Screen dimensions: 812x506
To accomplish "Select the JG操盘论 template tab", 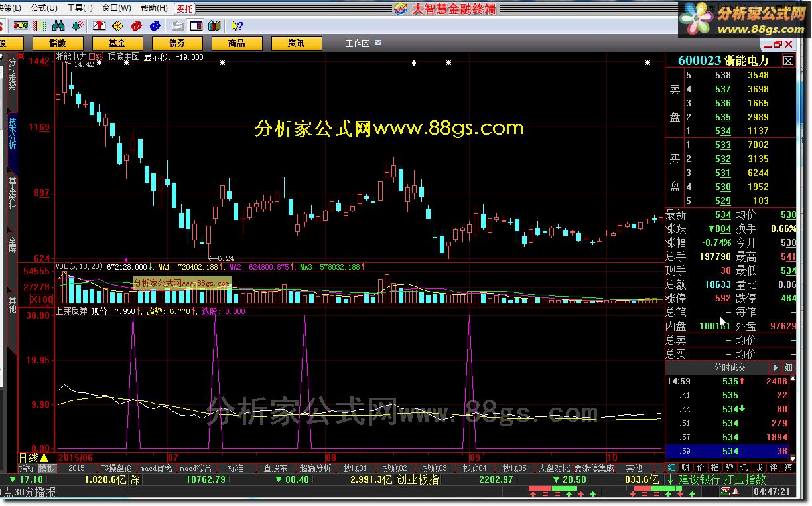I will (117, 468).
